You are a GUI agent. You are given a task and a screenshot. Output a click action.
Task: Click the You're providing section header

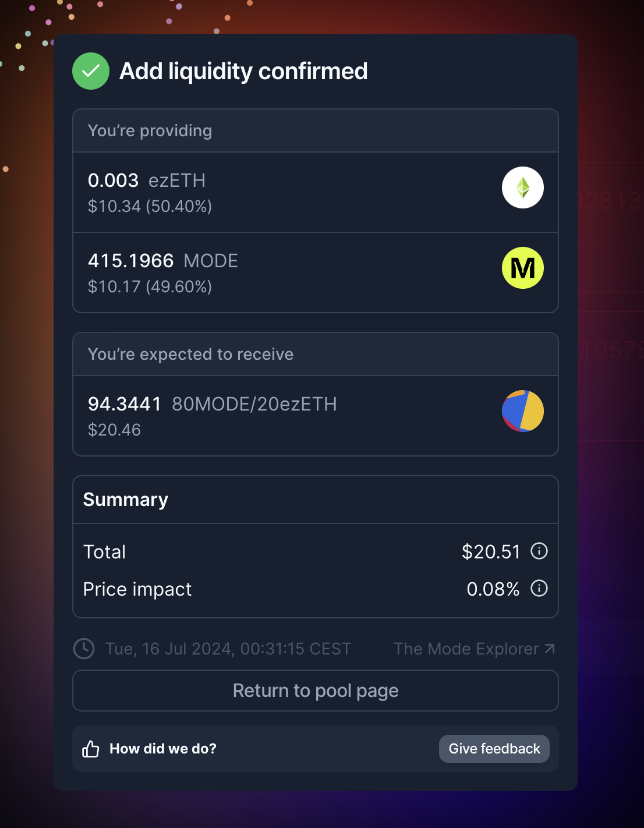(150, 131)
